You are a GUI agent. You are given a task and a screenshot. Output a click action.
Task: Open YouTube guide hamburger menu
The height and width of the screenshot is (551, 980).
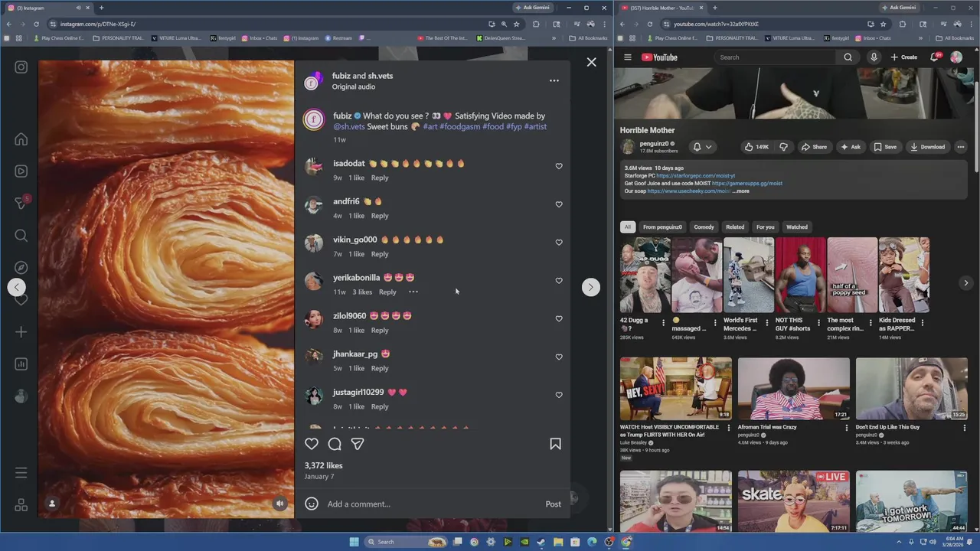click(627, 57)
